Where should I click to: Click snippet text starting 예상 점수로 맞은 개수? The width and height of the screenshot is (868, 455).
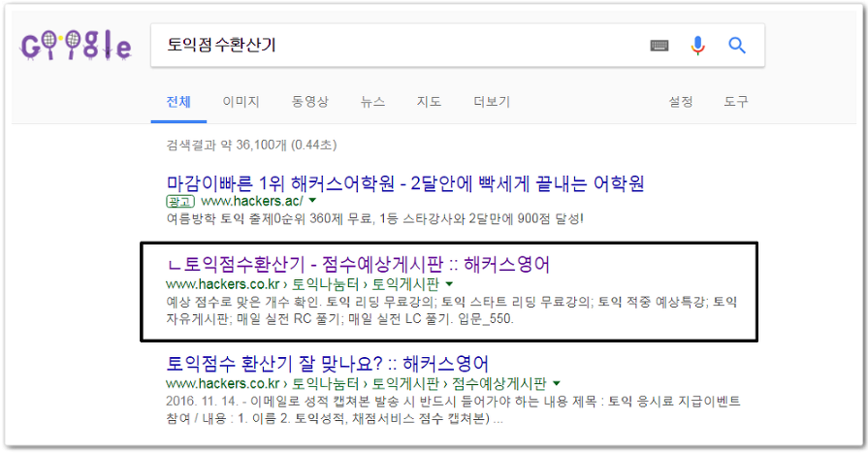(451, 310)
